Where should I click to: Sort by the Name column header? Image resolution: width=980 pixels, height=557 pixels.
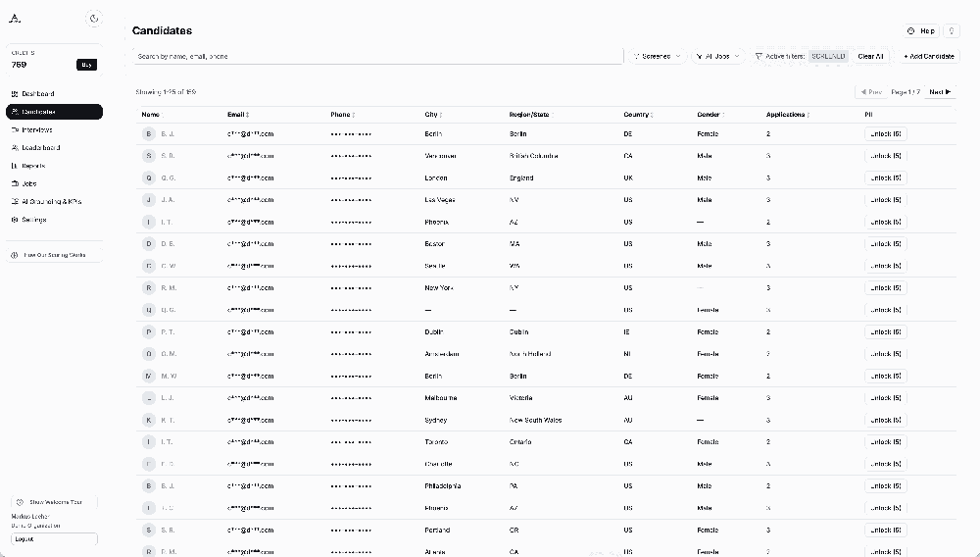(152, 115)
